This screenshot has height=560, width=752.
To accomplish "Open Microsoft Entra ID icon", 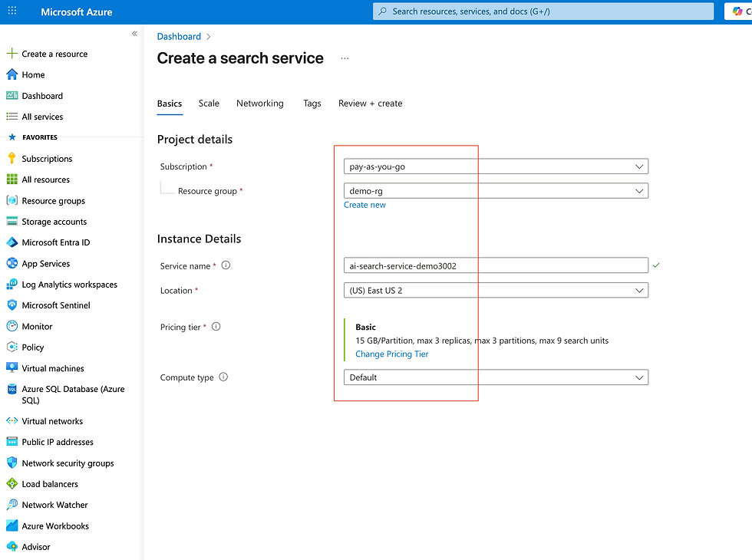I will 12,242.
